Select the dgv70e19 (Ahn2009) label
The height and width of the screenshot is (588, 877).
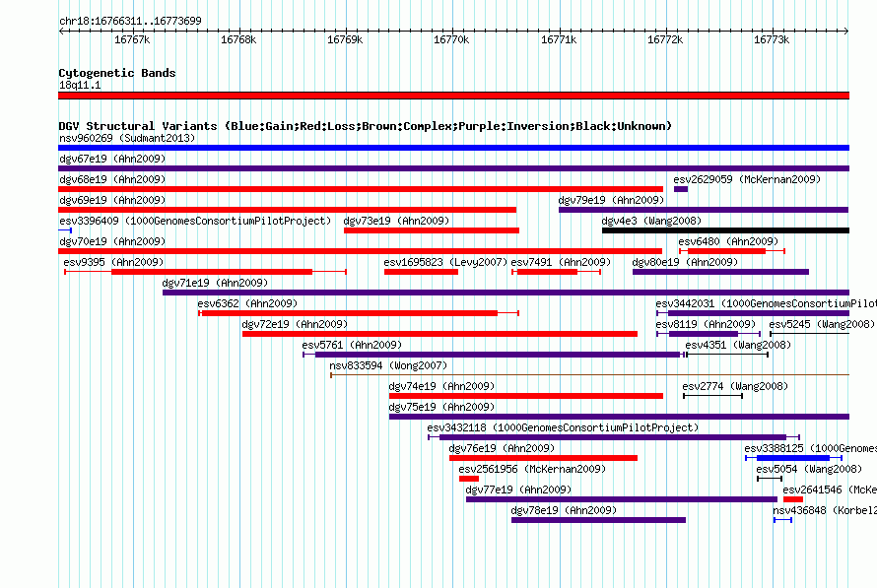click(112, 241)
